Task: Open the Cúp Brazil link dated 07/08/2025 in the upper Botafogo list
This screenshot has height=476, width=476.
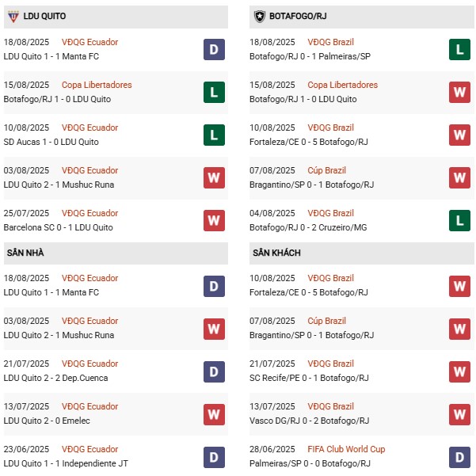Action: point(326,170)
